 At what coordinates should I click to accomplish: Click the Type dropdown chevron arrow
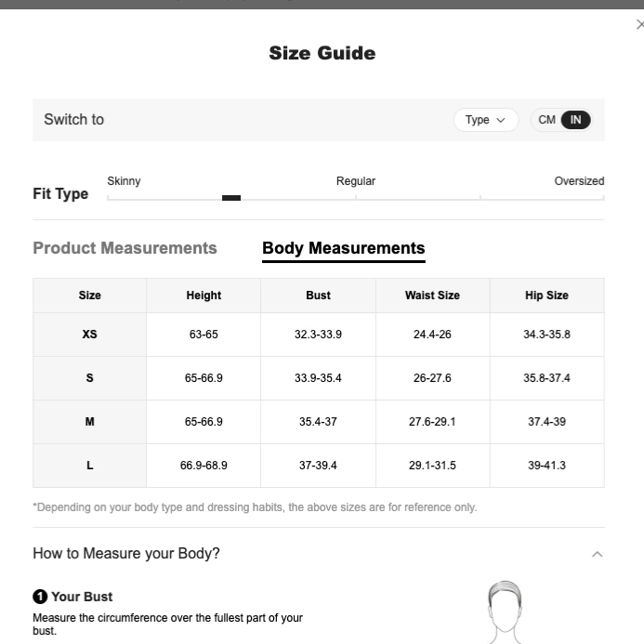501,120
